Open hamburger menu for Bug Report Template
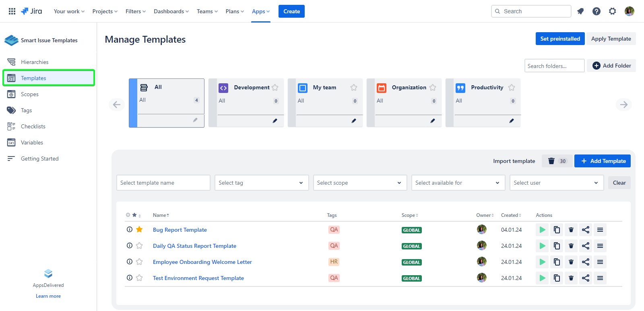This screenshot has height=311, width=644. point(600,230)
